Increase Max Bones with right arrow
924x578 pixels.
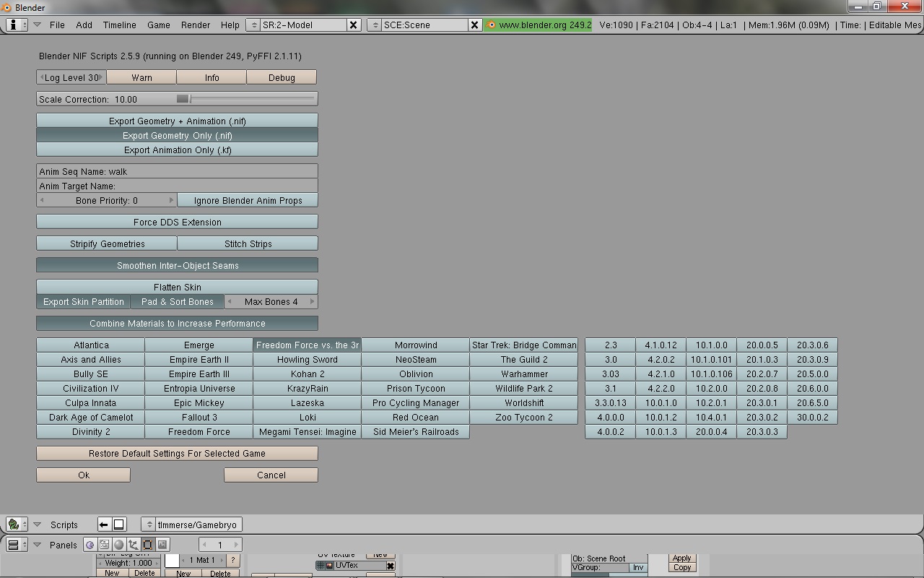pos(312,301)
